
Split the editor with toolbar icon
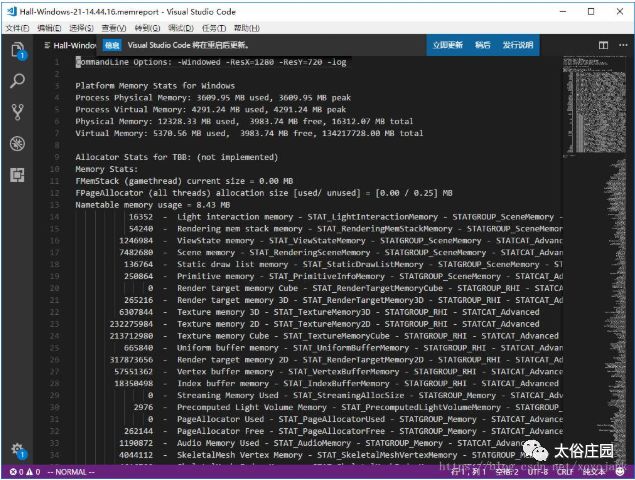[603, 45]
